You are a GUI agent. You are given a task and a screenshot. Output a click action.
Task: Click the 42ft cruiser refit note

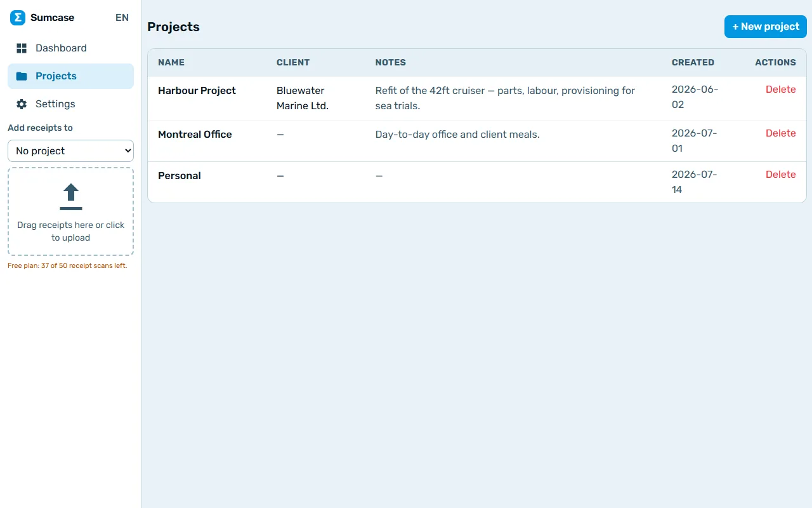click(x=505, y=98)
